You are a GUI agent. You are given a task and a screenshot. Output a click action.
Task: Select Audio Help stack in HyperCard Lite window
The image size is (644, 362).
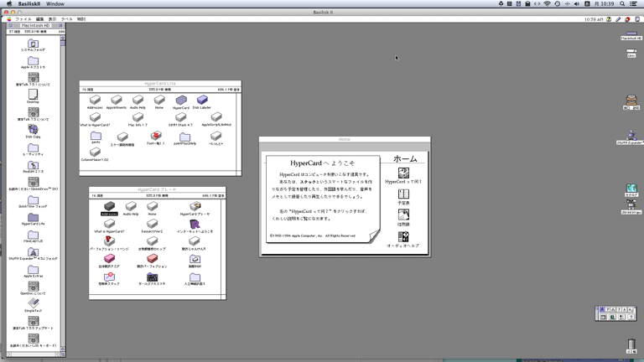click(x=138, y=100)
